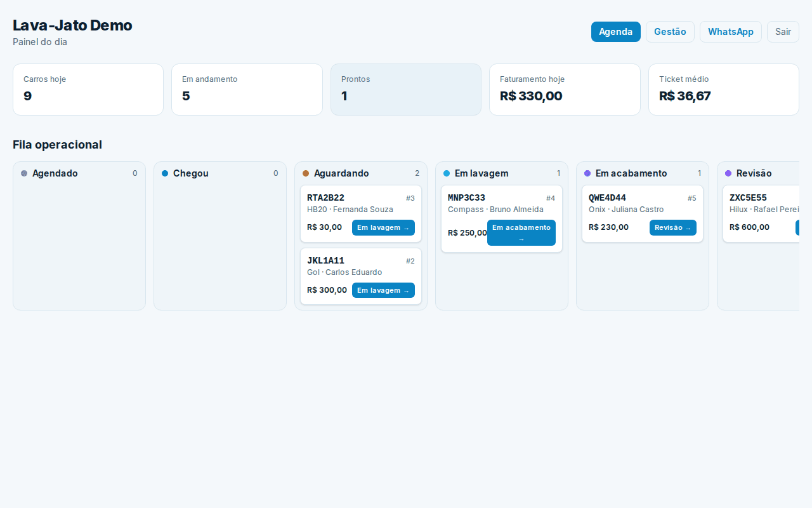Click the Em lavagem column header
812x508 pixels.
502,173
